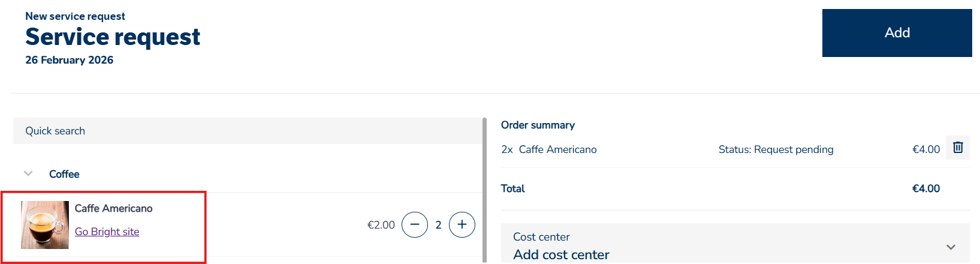Click the Caffe Americano coffee thumbnail
The width and height of the screenshot is (980, 264).
pos(45,225)
